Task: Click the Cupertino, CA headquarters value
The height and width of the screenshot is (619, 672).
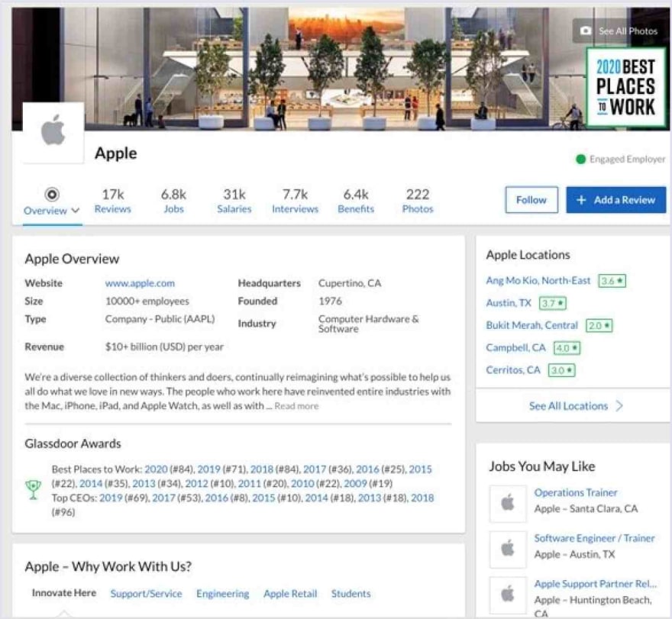Action: (x=350, y=283)
